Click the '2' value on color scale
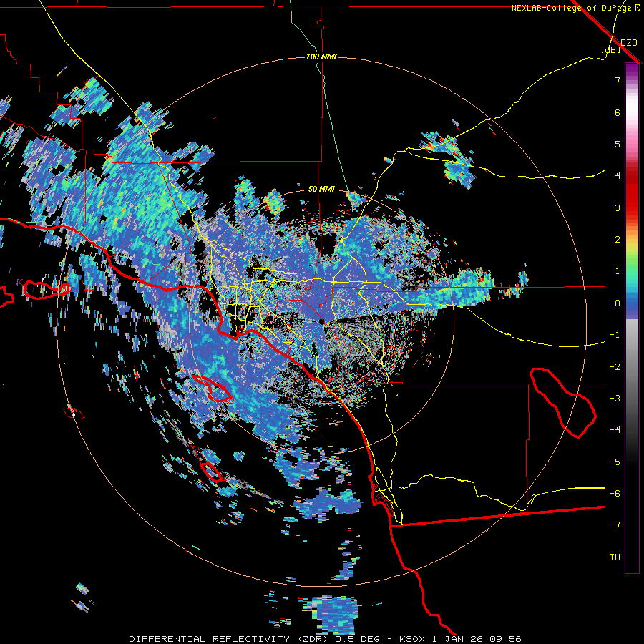 coord(618,240)
